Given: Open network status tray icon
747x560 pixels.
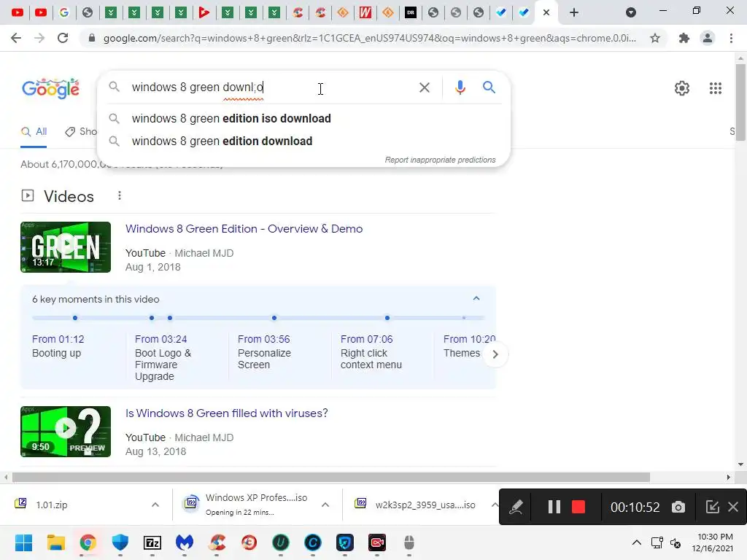Looking at the screenshot, I should click(657, 542).
